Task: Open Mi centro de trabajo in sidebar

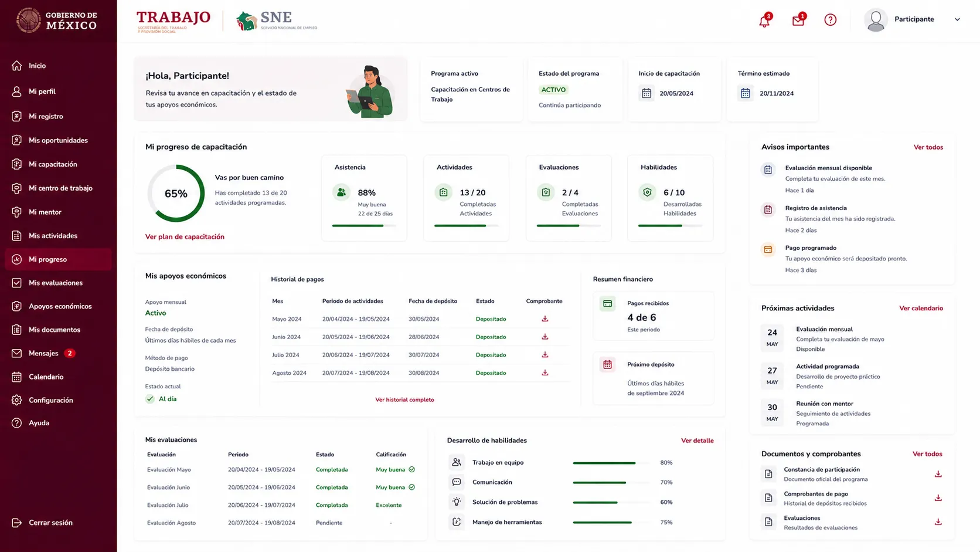Action: click(x=58, y=188)
